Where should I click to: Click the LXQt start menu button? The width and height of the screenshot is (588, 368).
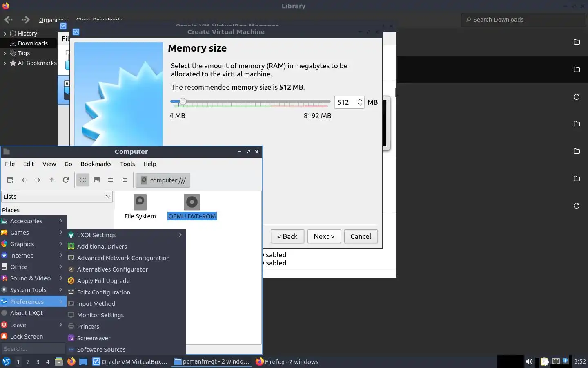[x=6, y=361]
